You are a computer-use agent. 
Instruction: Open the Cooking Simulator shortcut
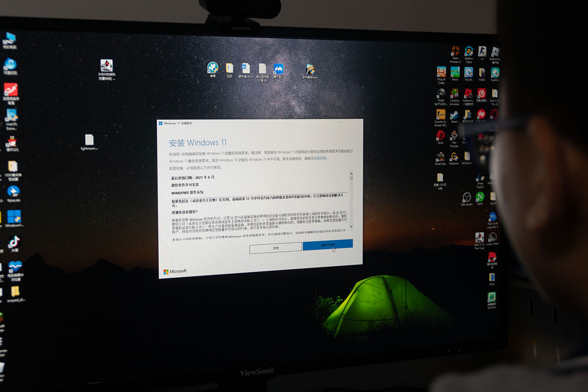(454, 93)
